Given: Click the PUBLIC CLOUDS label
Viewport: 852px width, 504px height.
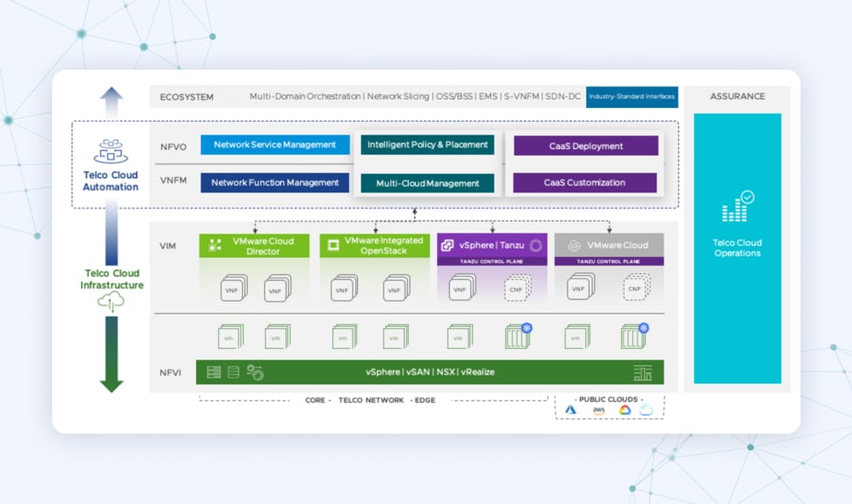Looking at the screenshot, I should [x=608, y=399].
